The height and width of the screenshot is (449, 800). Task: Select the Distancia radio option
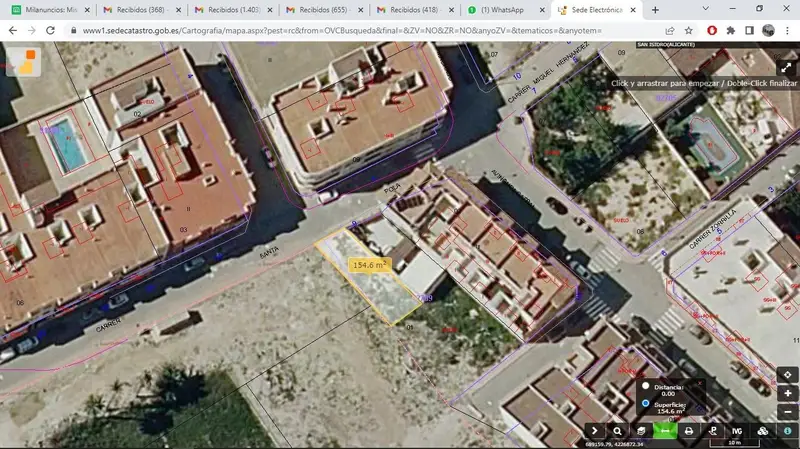click(645, 386)
